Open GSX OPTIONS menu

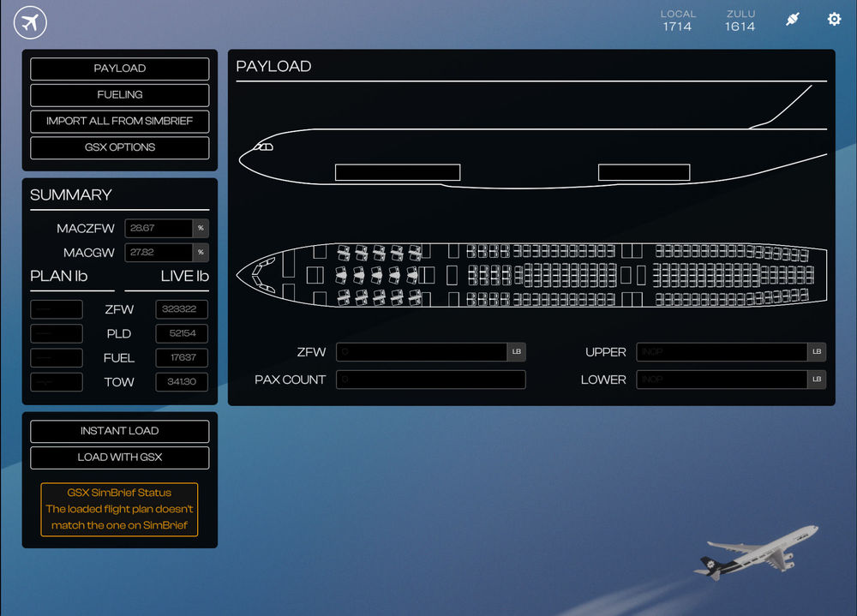coord(120,147)
